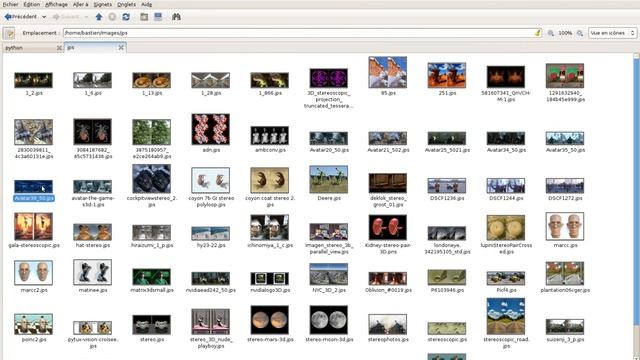The image size is (640, 360).
Task: Select the poinc2.jps thumbnail
Action: click(33, 324)
